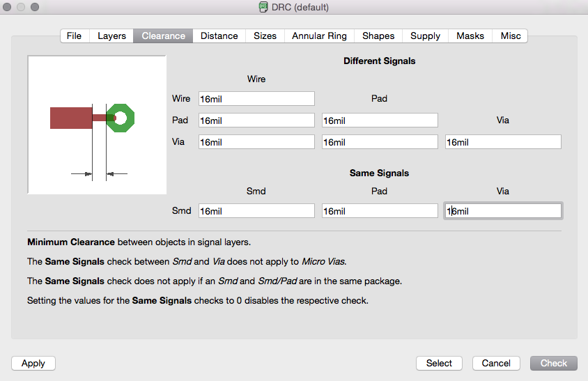Viewport: 588px width, 381px height.
Task: Open the Annular Ring tab
Action: [x=319, y=36]
